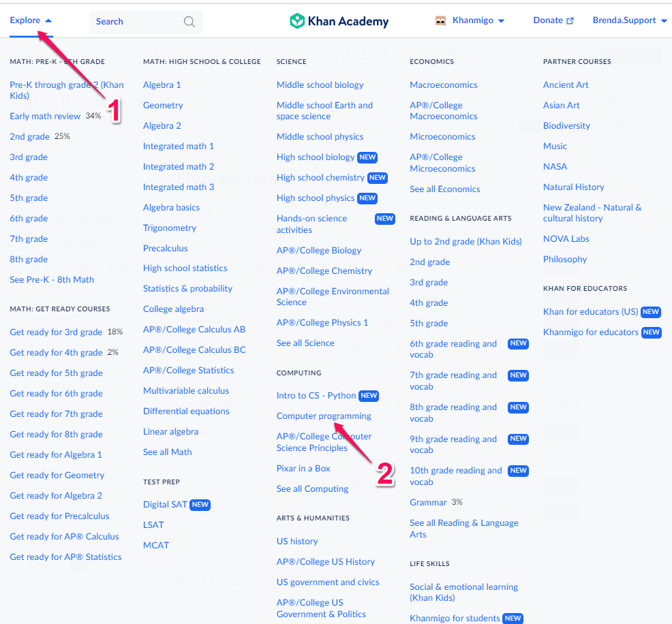The height and width of the screenshot is (624, 672).
Task: Open the 8th grade math course
Action: 29,259
